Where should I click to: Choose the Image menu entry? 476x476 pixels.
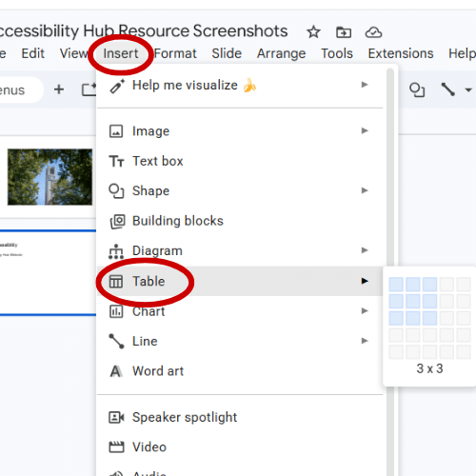(x=240, y=131)
